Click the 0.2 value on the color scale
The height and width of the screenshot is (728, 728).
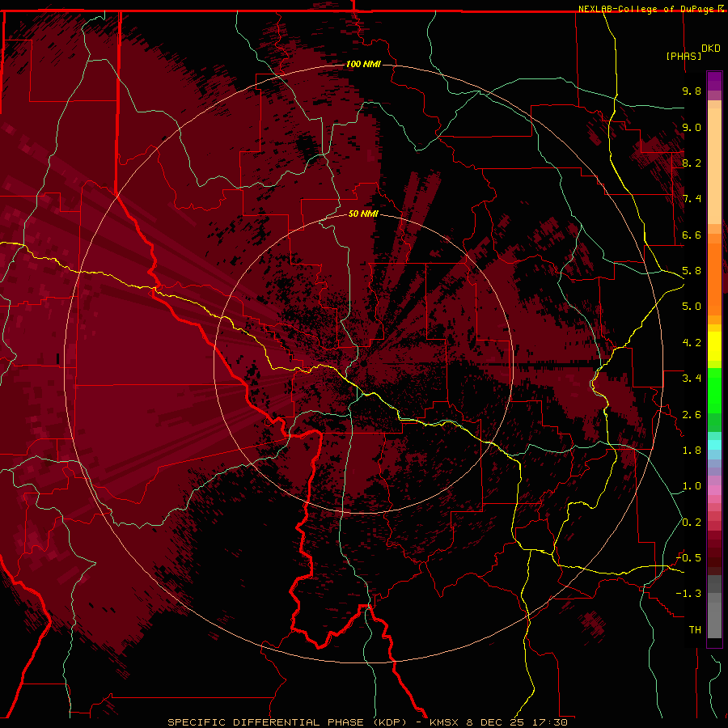coord(692,523)
